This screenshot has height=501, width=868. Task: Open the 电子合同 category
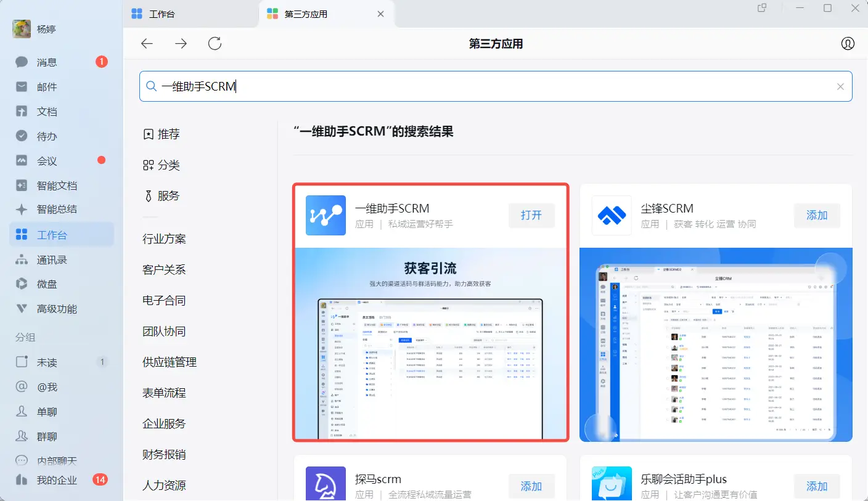click(x=164, y=301)
